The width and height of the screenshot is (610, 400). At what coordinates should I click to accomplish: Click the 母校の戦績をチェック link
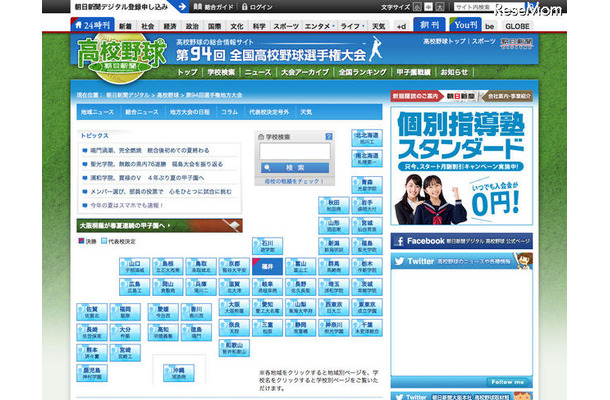coord(294,181)
